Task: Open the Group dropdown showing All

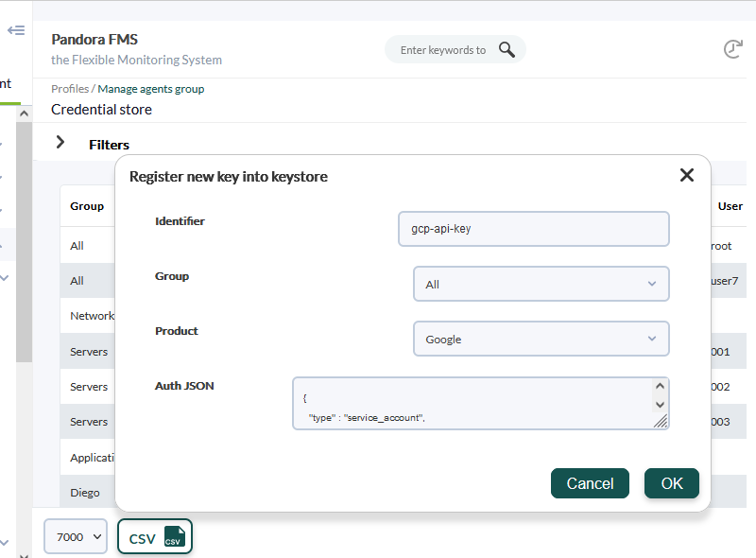Action: [x=541, y=284]
